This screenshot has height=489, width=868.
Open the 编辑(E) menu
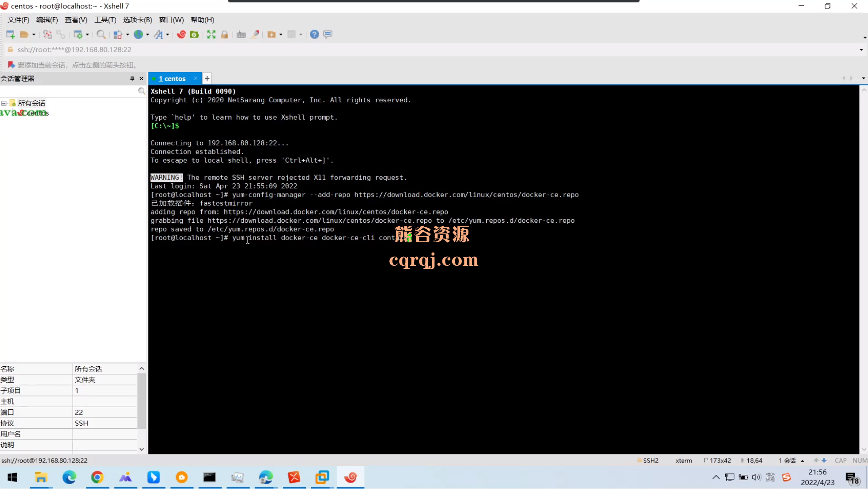click(47, 20)
